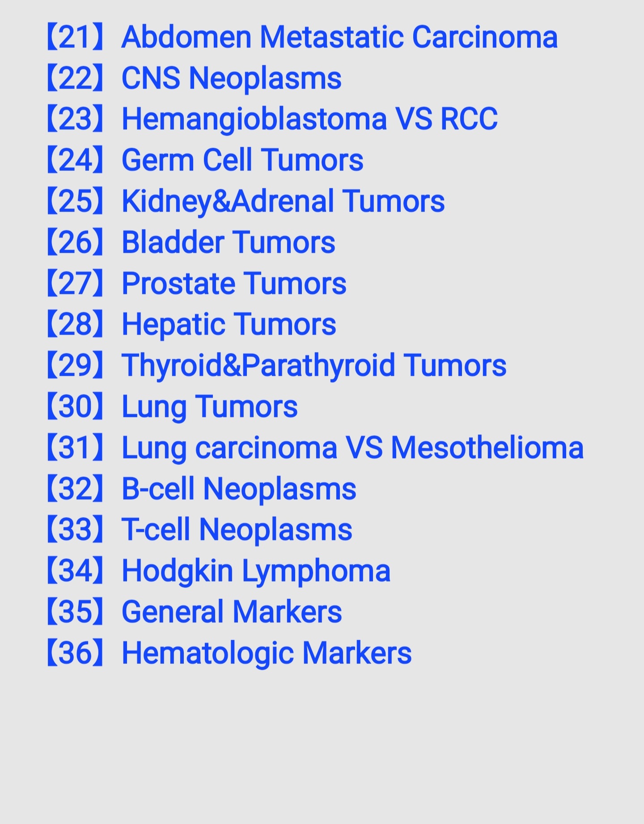Screen dimensions: 644x824
Task: Select Hemangioblastoma VS RCC link
Action: coord(309,119)
